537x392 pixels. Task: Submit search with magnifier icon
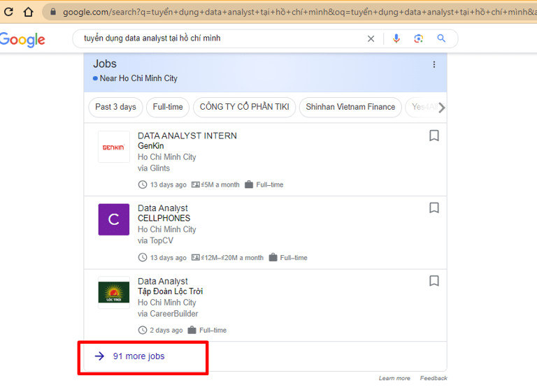(x=441, y=38)
